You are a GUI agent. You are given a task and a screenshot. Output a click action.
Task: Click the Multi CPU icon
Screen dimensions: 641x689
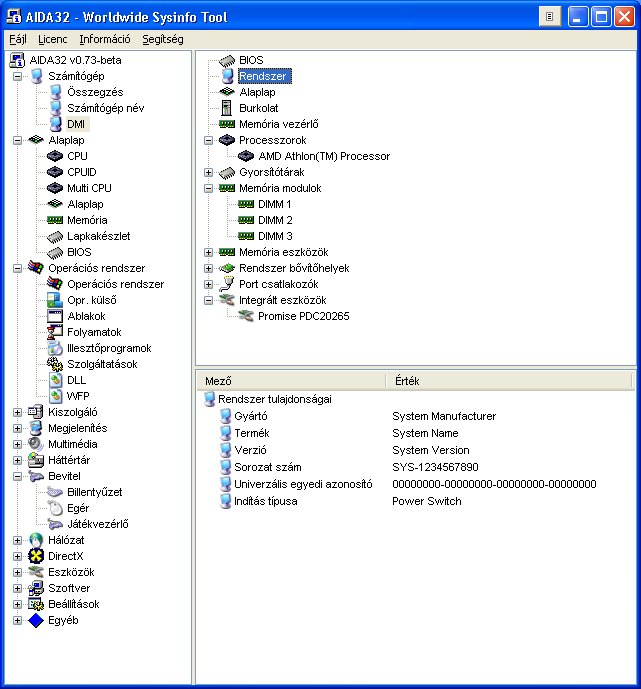pos(55,188)
